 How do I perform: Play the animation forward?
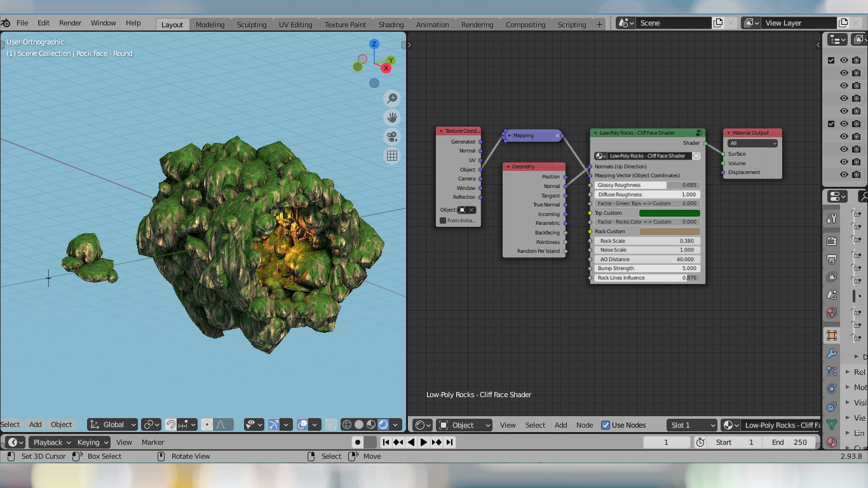click(424, 442)
